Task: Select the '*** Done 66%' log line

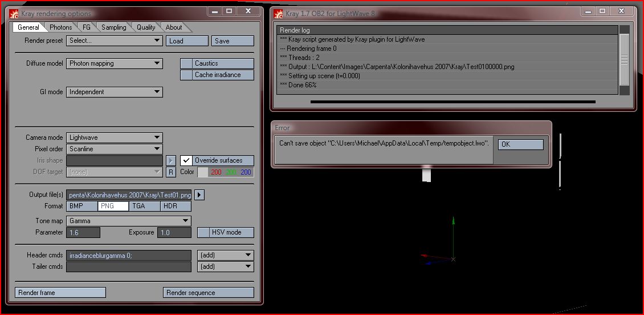Action: click(447, 85)
